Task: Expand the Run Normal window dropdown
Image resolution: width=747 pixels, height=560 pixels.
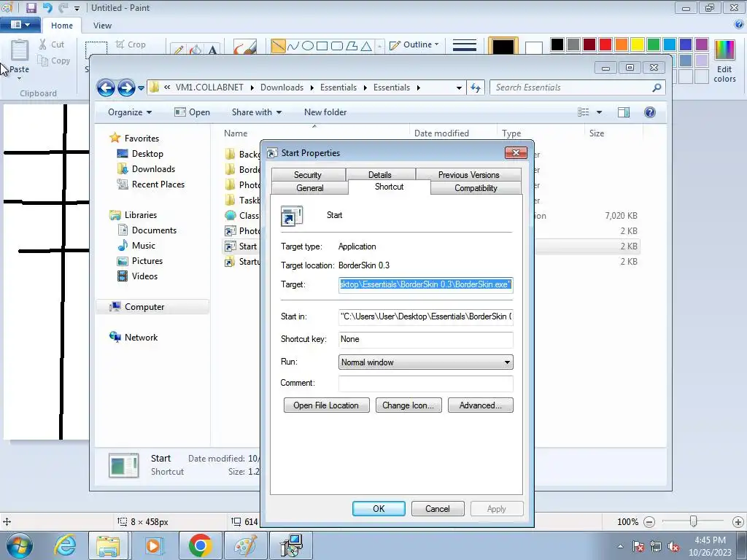Action: [425, 362]
